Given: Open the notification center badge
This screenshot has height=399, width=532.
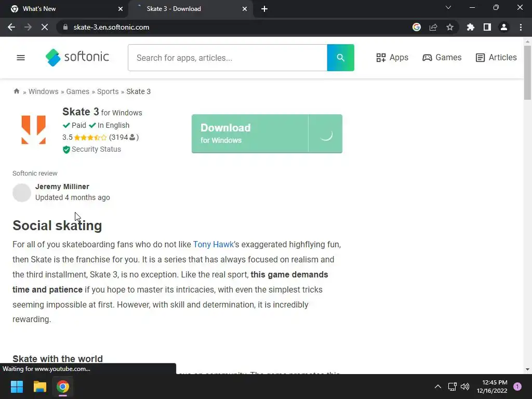Looking at the screenshot, I should coord(517,387).
